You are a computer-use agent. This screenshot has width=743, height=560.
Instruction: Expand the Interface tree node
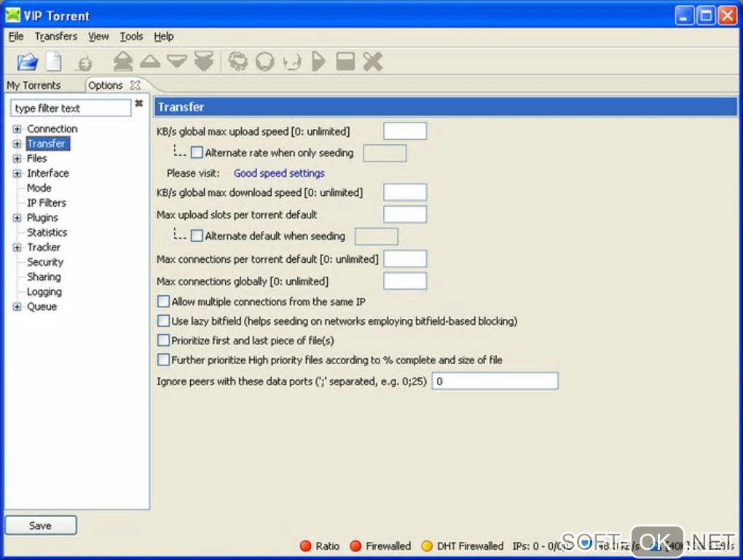pos(17,173)
